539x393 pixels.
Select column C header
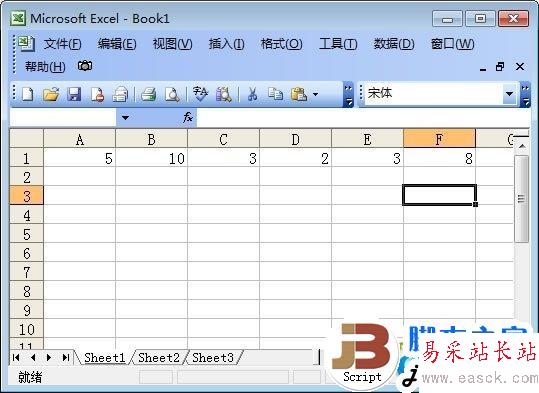223,139
